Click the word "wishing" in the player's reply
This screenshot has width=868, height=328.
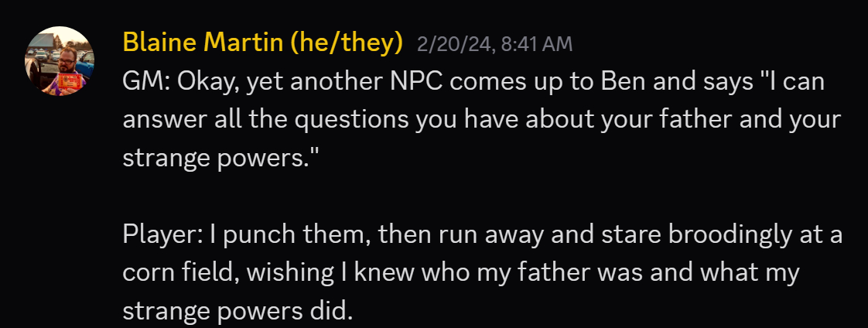coord(272,274)
